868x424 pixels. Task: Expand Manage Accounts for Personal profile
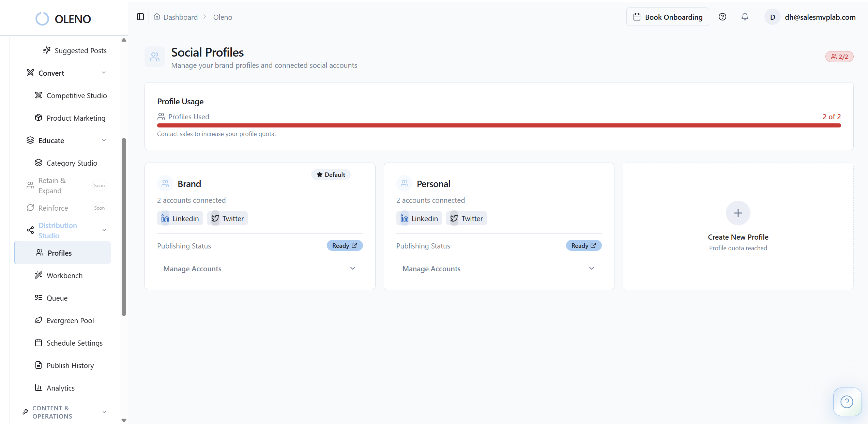431,269
